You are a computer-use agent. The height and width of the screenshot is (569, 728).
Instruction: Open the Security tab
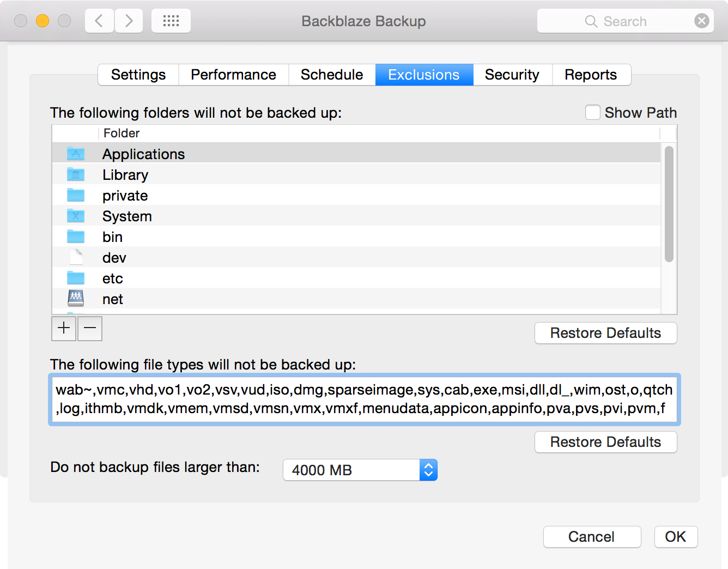coord(512,75)
